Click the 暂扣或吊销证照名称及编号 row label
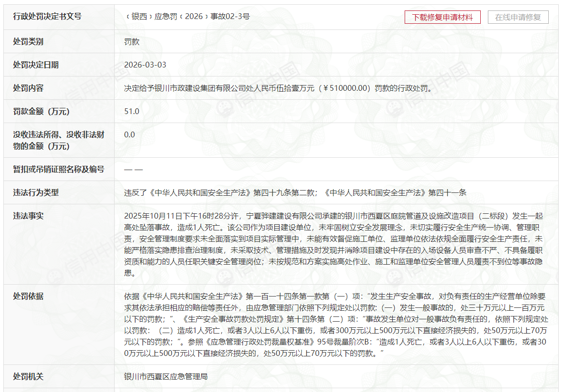563x392 pixels. [x=58, y=169]
